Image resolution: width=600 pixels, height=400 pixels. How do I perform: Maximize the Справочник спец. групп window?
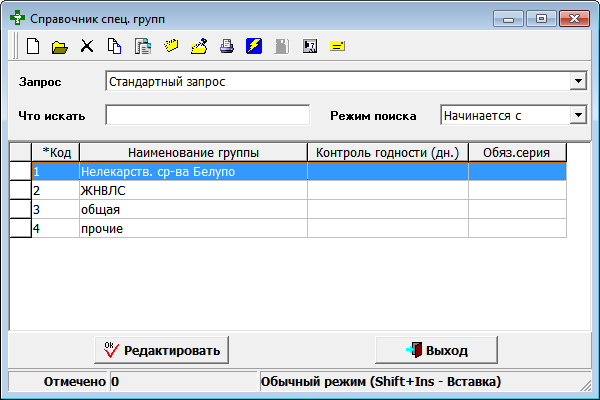(541, 19)
